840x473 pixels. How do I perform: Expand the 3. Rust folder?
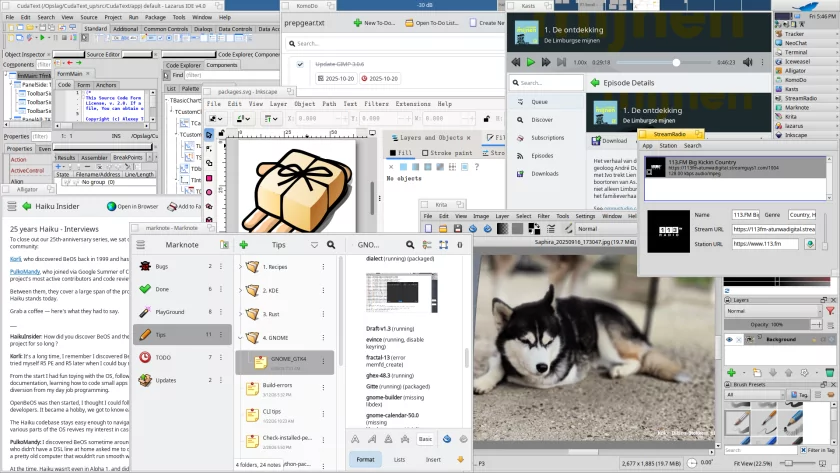240,314
